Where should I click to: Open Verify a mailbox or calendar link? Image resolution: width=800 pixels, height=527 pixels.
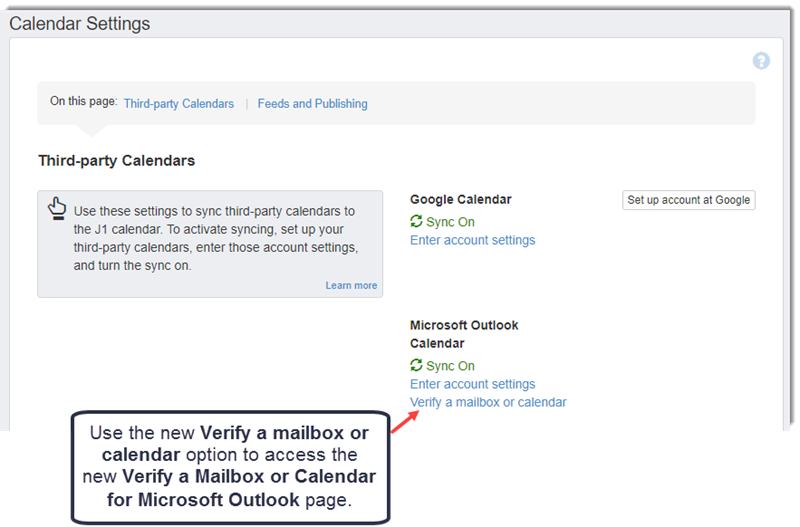tap(488, 402)
